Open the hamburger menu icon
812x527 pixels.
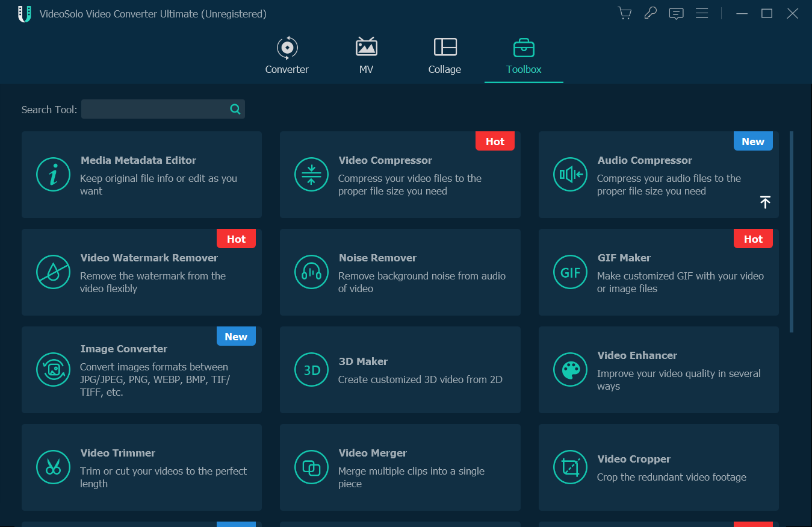tap(702, 13)
